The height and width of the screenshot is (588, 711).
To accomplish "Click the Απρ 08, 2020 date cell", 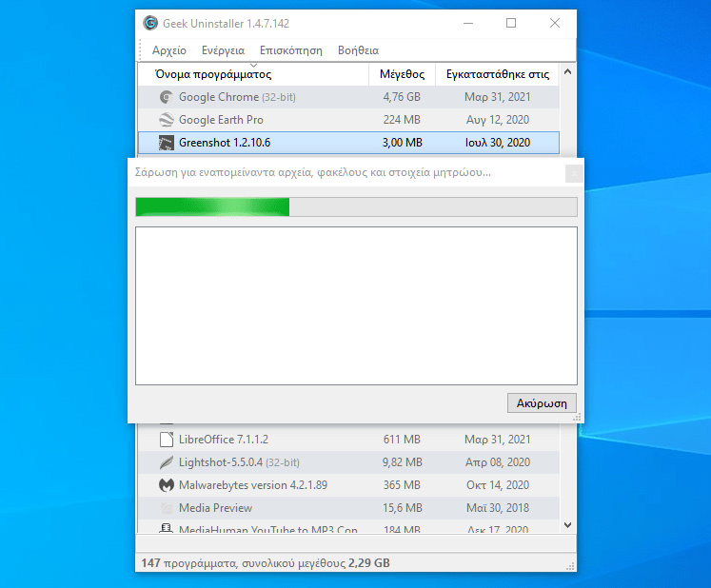I will pyautogui.click(x=498, y=462).
